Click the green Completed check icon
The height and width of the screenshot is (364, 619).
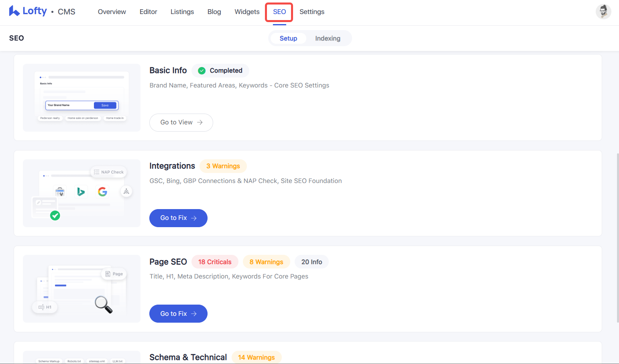tap(202, 71)
